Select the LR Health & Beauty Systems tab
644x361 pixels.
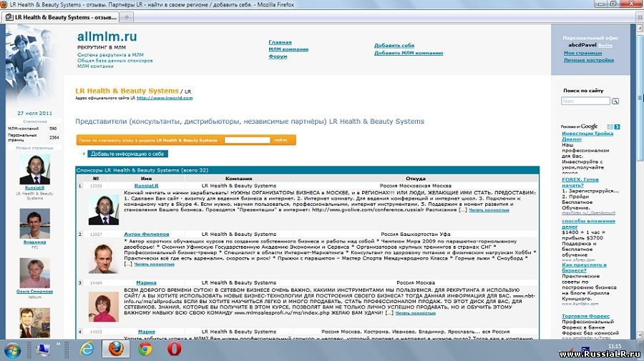(x=62, y=17)
